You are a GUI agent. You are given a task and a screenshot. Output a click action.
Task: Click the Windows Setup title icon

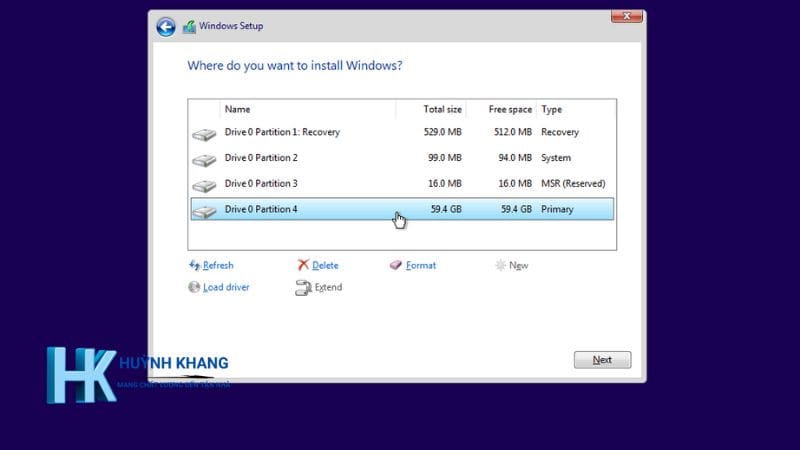(x=189, y=27)
